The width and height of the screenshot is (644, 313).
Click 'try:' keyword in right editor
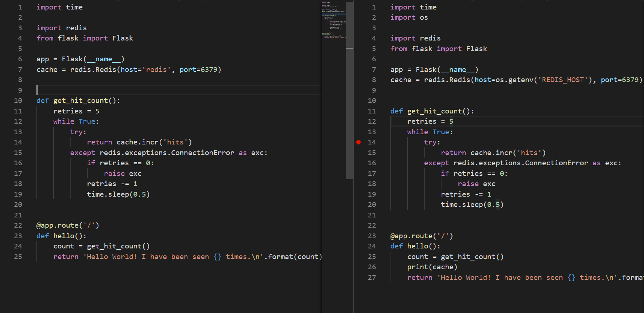coord(432,142)
